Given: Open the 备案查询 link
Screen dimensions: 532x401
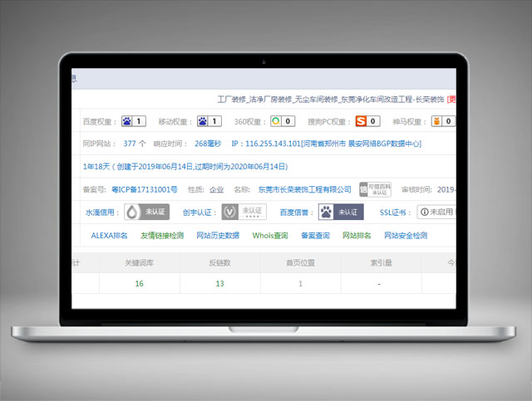Looking at the screenshot, I should click(315, 236).
